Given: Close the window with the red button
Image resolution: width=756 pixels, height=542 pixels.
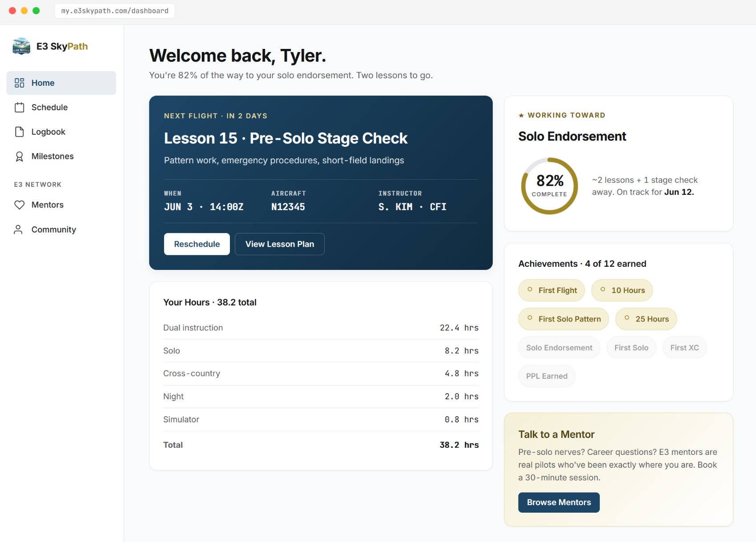Looking at the screenshot, I should [x=12, y=11].
